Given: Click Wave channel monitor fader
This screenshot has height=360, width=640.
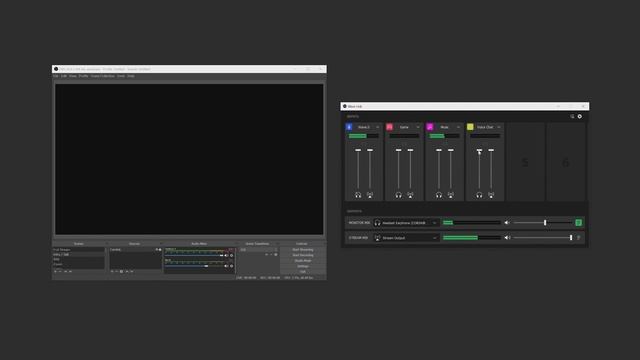Looking at the screenshot, I should (358, 169).
